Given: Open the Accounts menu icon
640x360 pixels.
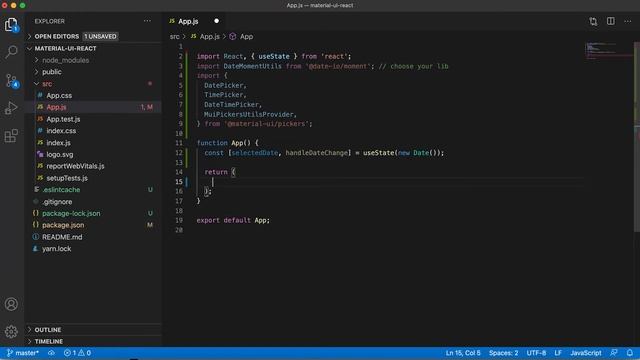Looking at the screenshot, I should (x=11, y=304).
